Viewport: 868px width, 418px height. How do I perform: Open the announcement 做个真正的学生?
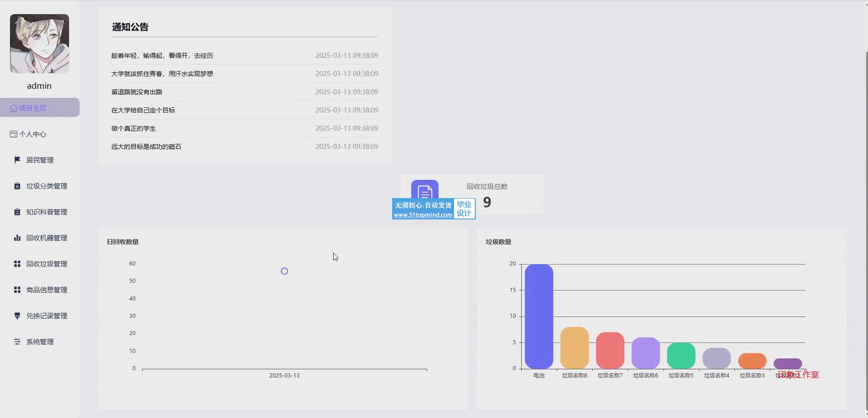click(x=134, y=129)
